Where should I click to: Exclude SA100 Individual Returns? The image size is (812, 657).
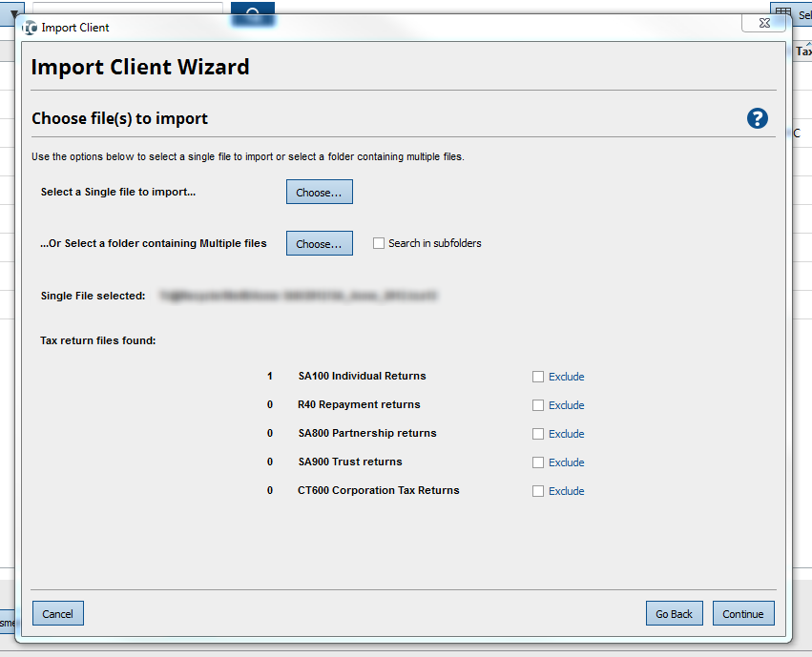(x=538, y=377)
